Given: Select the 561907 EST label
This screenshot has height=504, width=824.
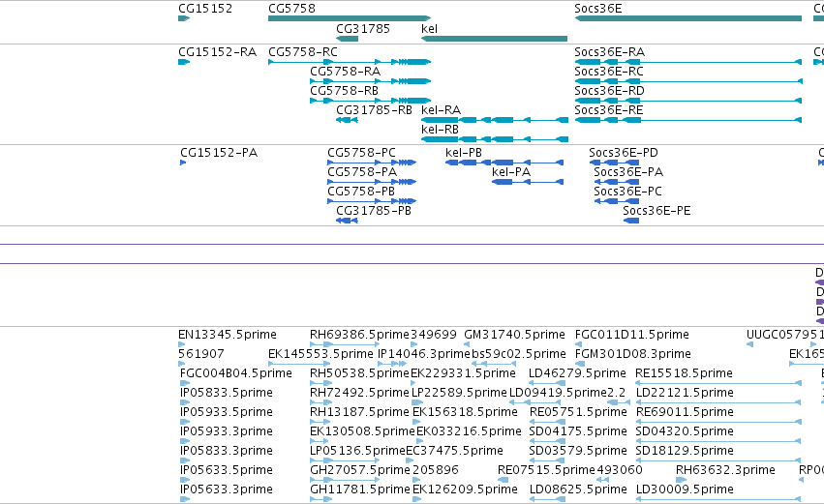Looking at the screenshot, I should pos(201,354).
